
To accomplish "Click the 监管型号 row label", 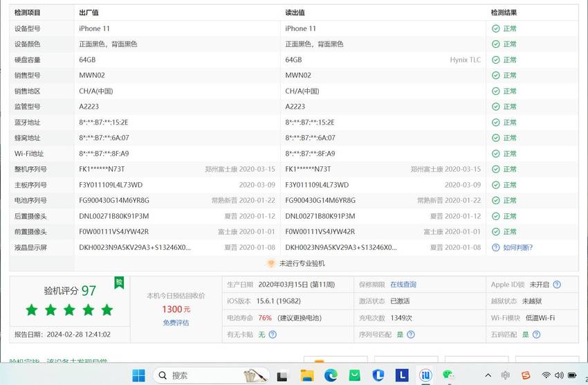I will coord(28,107).
